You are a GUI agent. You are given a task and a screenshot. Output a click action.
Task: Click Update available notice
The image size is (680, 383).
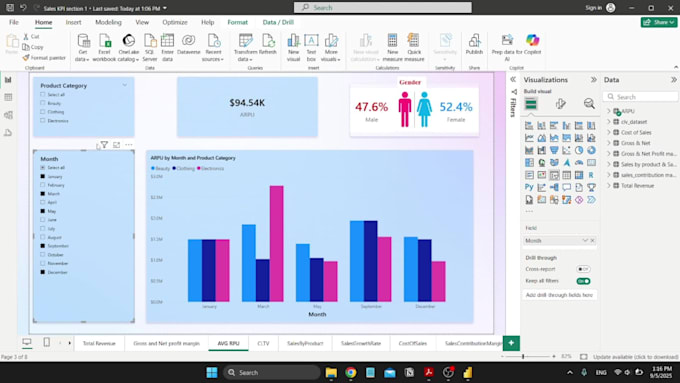[x=635, y=357]
